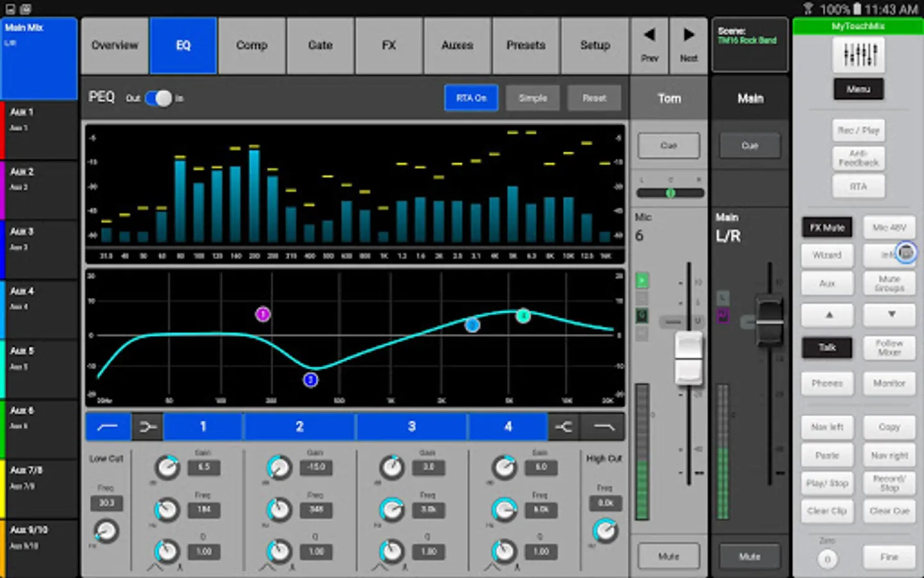Tap the mixer faders icon under MyTouchMix
Image resolution: width=924 pixels, height=578 pixels.
click(859, 55)
